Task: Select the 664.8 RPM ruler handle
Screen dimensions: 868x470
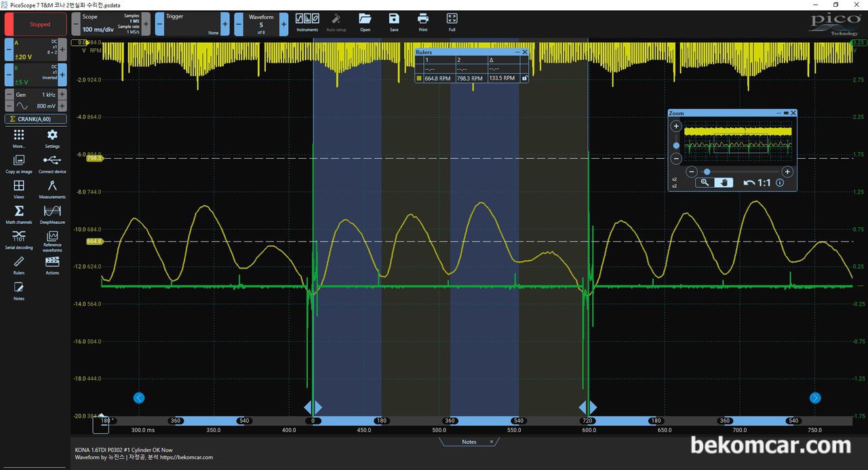Action: 94,241
